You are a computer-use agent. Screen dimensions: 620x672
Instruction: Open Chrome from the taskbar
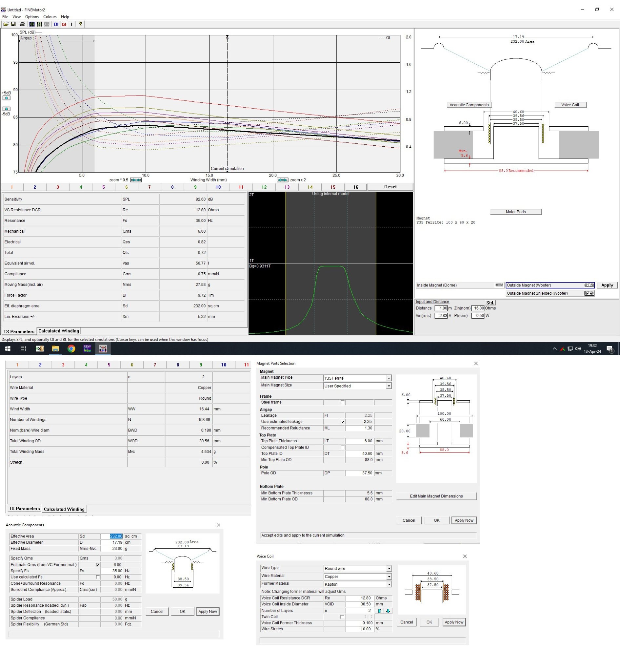click(x=71, y=348)
